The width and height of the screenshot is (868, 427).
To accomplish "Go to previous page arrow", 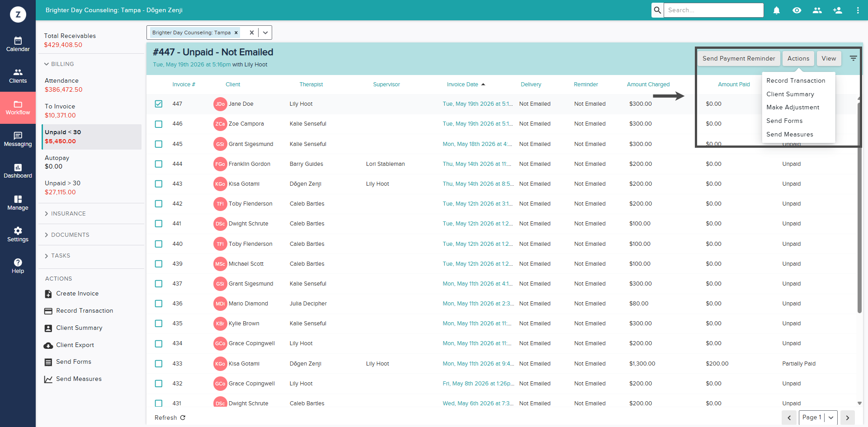I will coord(789,418).
